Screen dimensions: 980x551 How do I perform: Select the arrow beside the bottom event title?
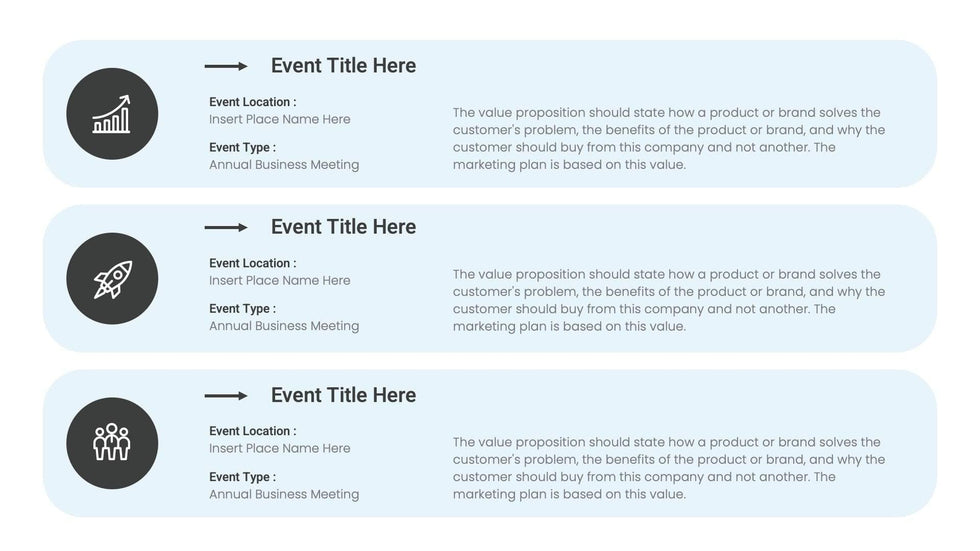coord(226,396)
